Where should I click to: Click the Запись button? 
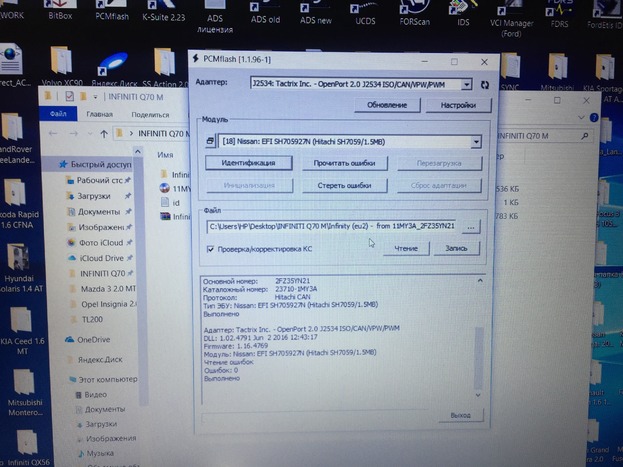point(456,248)
